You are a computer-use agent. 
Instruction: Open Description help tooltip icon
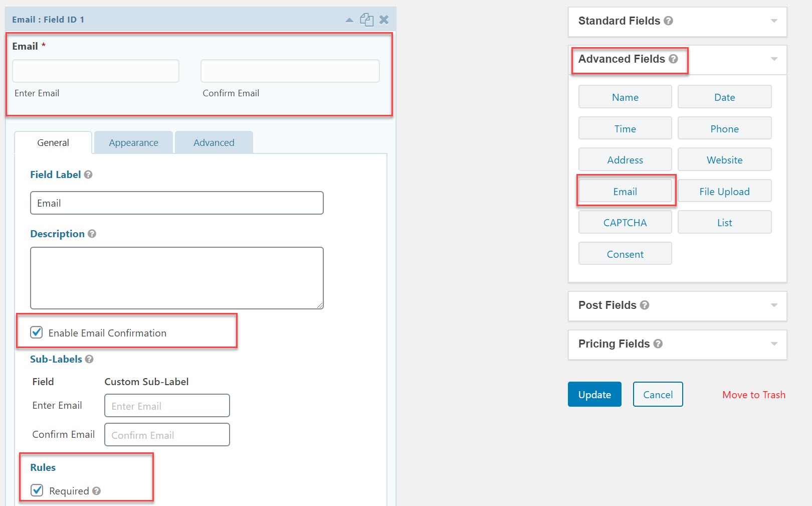click(x=92, y=234)
